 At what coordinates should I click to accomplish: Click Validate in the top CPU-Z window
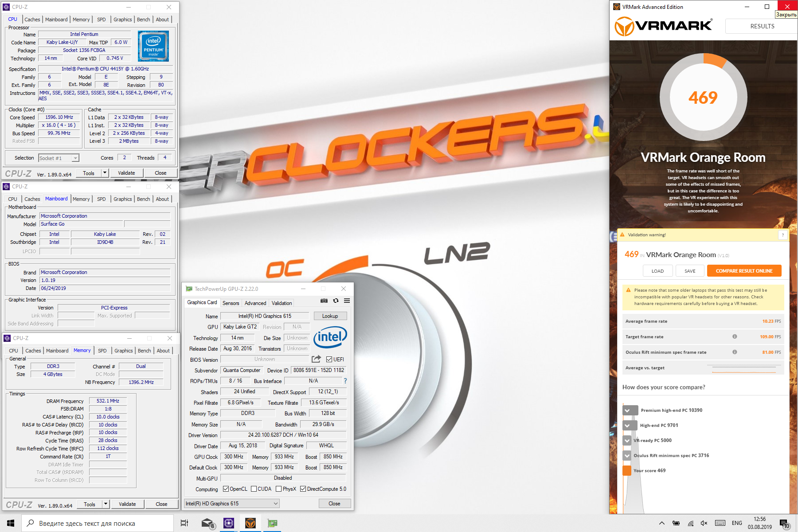coord(126,173)
